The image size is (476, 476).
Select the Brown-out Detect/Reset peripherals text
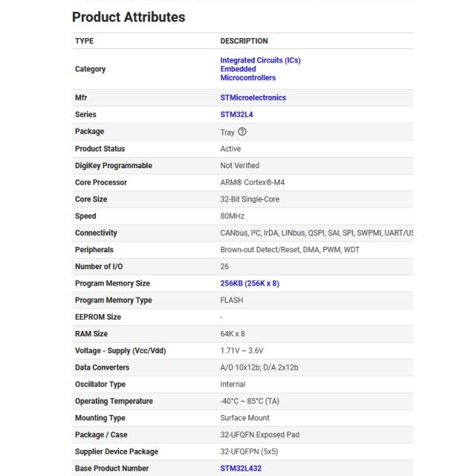click(x=290, y=250)
